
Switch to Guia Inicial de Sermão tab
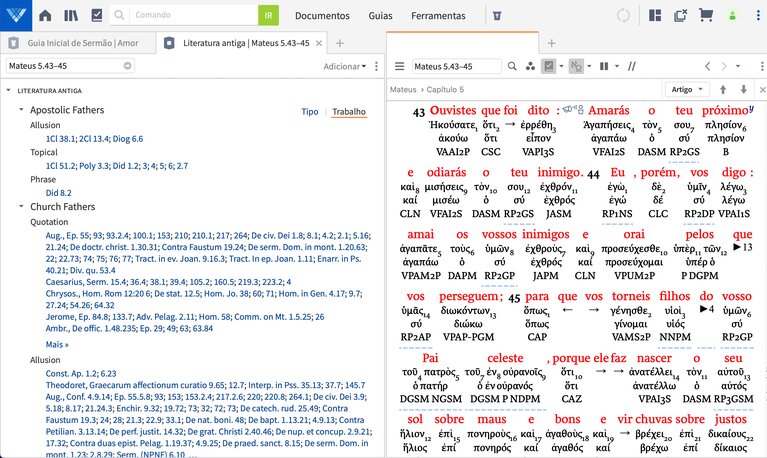78,43
